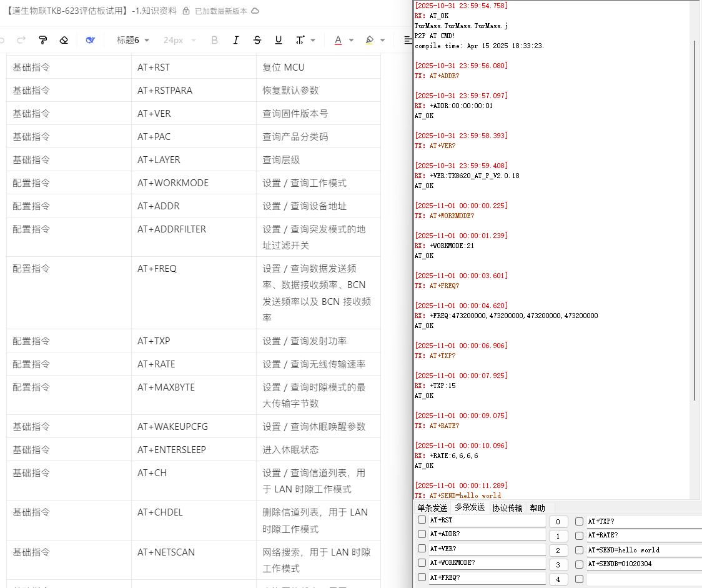Select the format painter tool
The width and height of the screenshot is (702, 588).
pos(43,41)
